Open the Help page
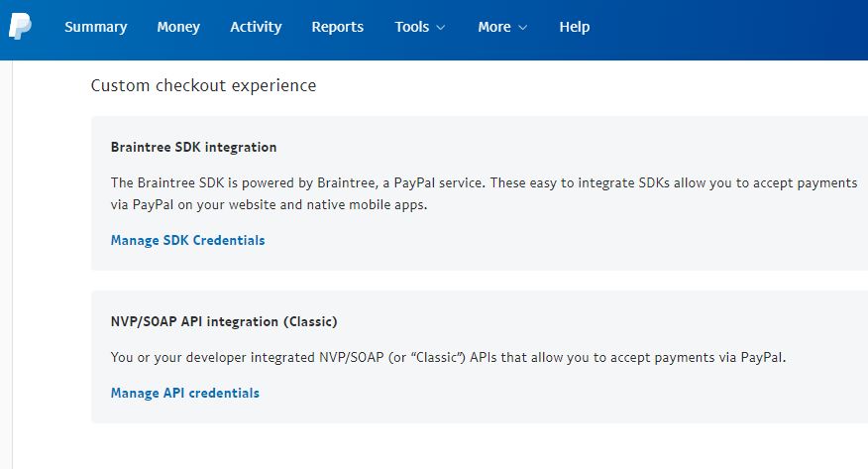868x469 pixels. point(574,27)
